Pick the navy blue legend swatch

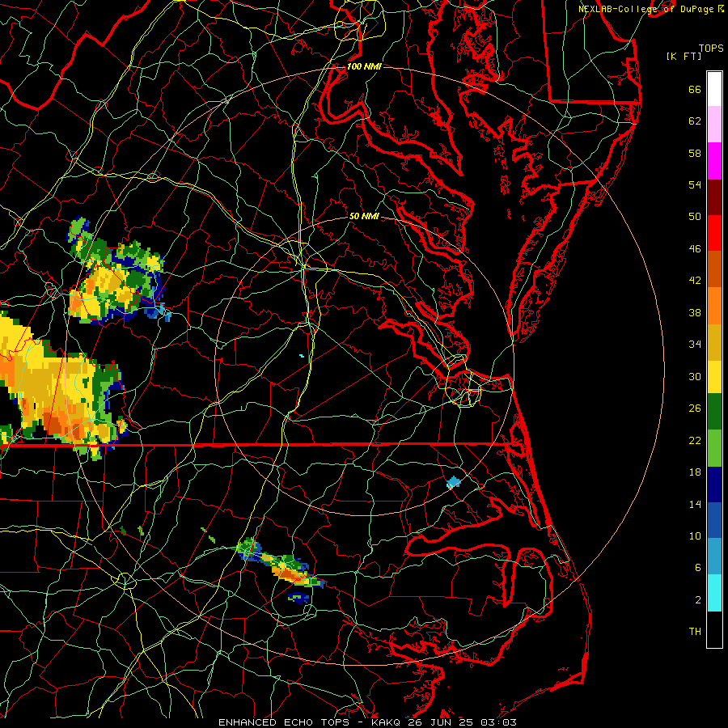tap(714, 485)
